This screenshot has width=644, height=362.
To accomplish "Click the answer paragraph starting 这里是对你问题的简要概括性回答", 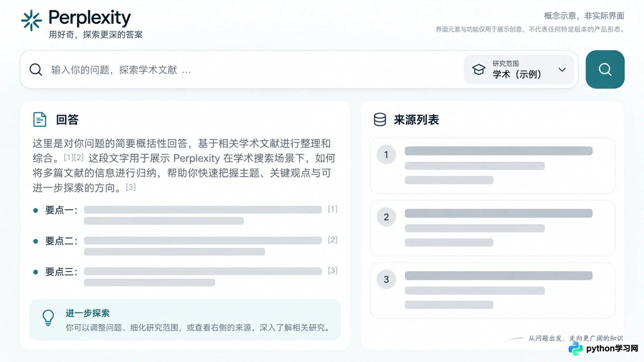I will point(184,165).
